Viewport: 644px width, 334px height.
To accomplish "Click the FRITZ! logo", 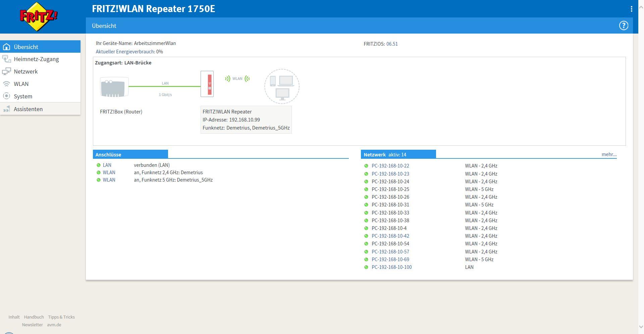I will (39, 16).
